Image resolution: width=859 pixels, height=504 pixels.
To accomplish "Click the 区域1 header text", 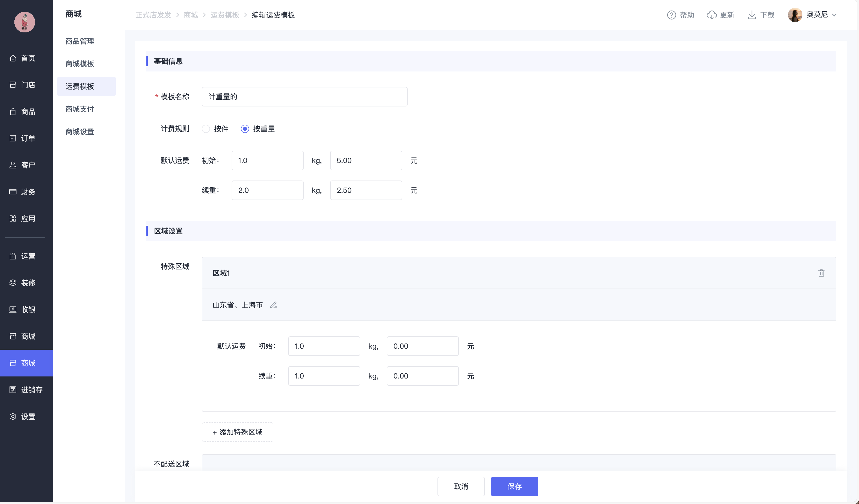I will (x=221, y=273).
